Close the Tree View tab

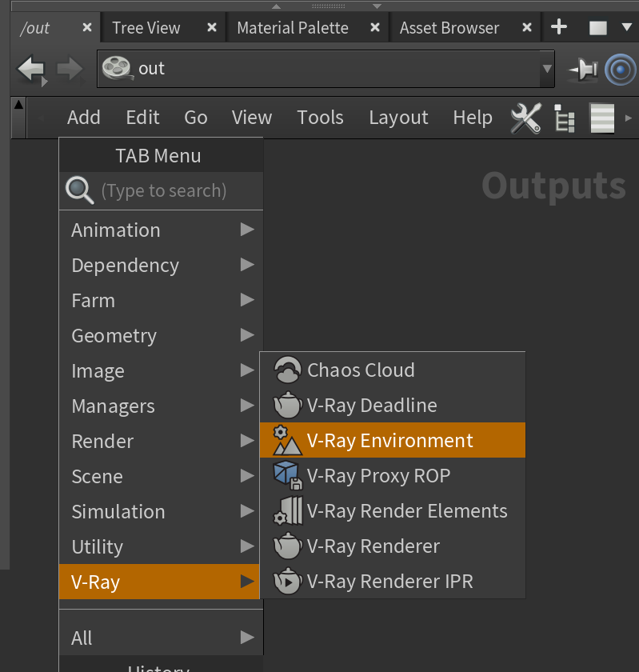coord(212,27)
